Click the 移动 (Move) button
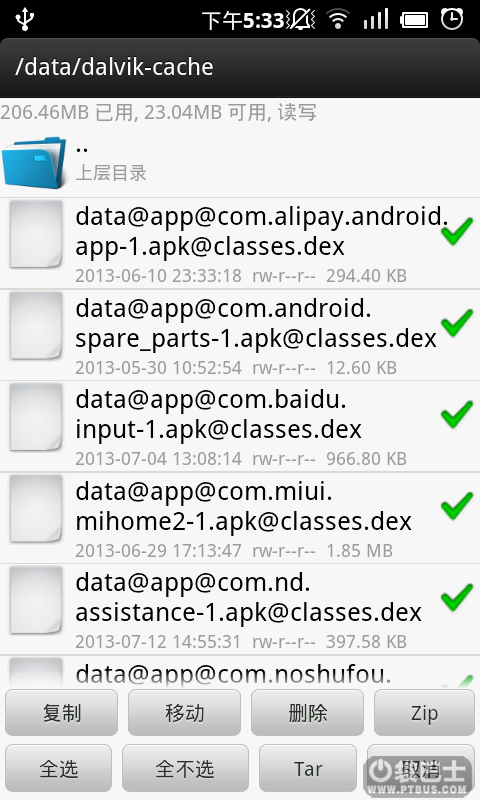The image size is (480, 800). coord(184,713)
